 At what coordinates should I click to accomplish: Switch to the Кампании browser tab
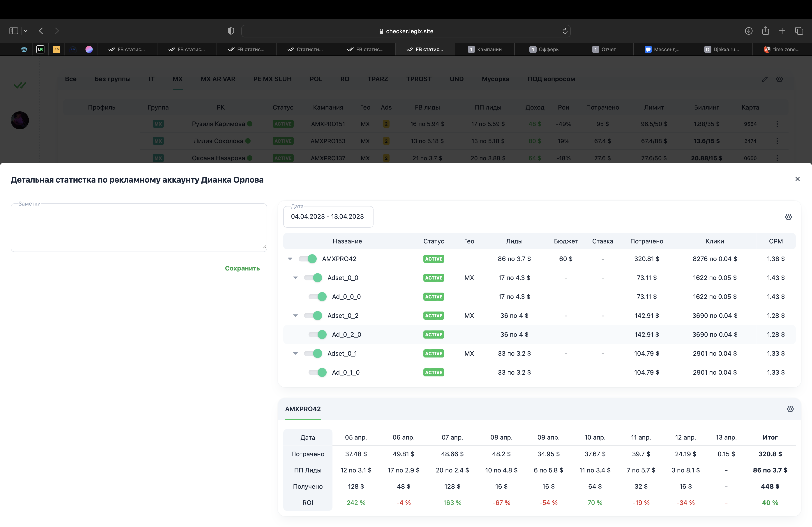(484, 49)
